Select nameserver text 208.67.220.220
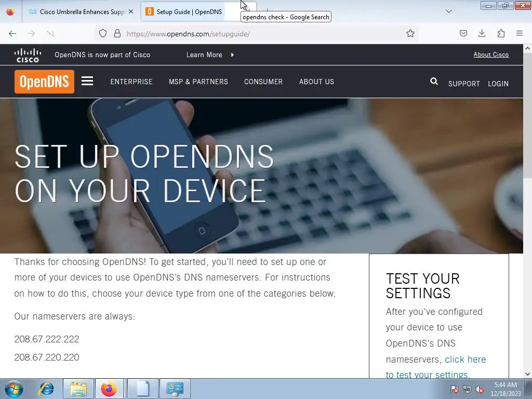The height and width of the screenshot is (399, 532). pyautogui.click(x=47, y=357)
